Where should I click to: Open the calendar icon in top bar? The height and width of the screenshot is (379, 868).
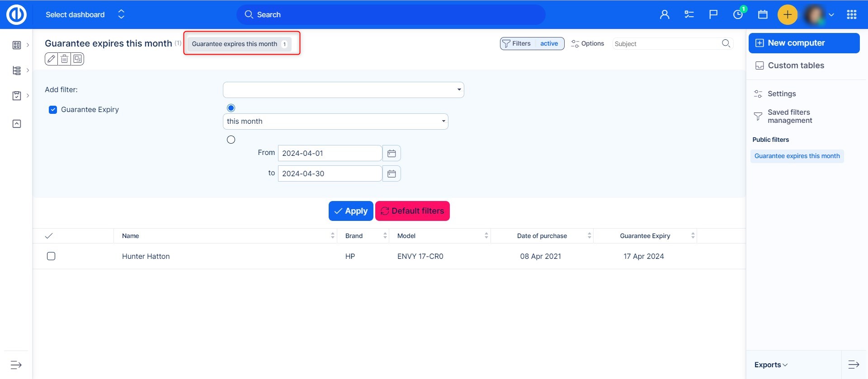click(x=763, y=14)
